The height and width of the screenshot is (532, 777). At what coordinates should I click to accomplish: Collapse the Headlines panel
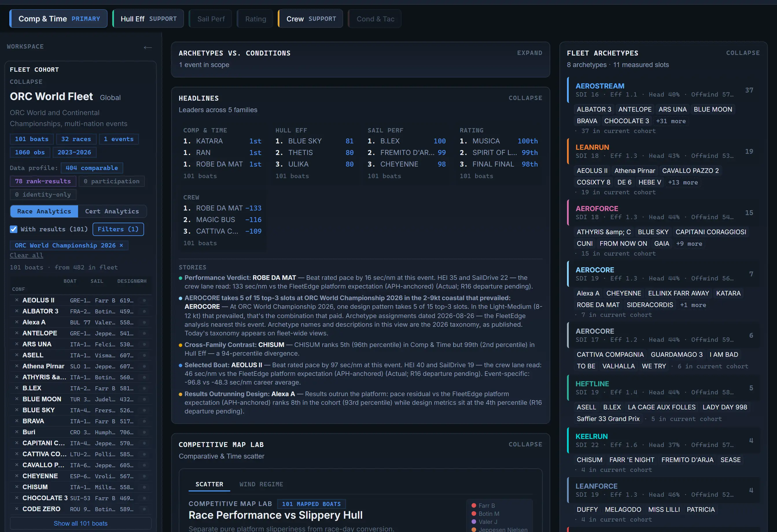tap(525, 98)
